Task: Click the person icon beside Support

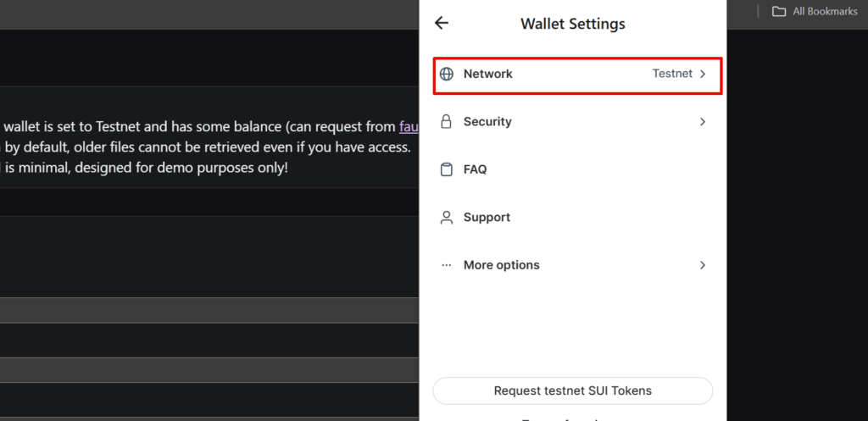Action: [446, 218]
